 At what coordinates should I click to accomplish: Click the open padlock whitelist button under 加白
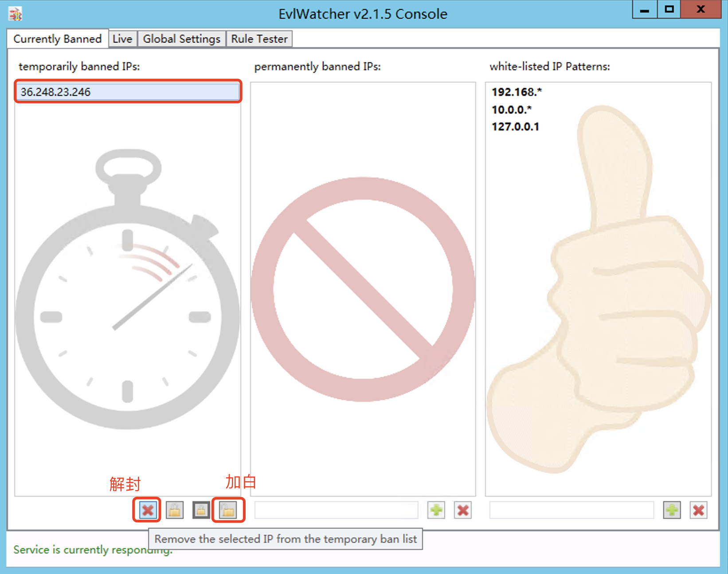(228, 510)
